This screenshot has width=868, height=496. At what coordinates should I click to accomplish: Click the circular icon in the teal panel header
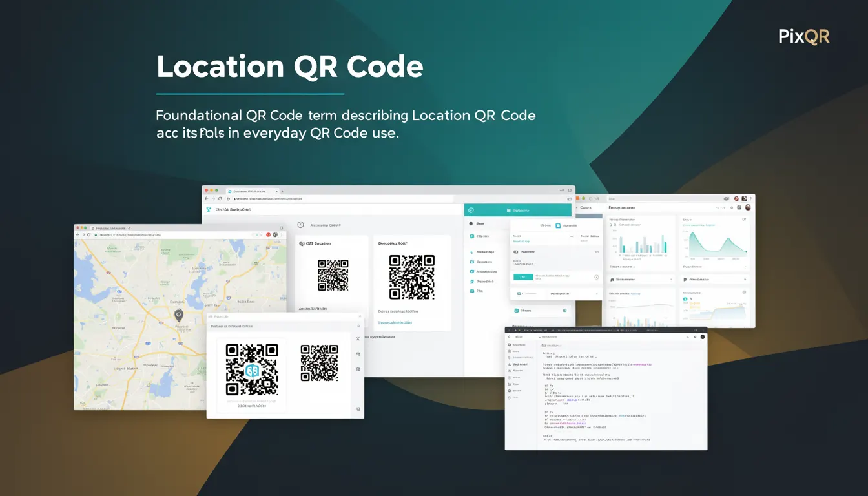coord(471,210)
